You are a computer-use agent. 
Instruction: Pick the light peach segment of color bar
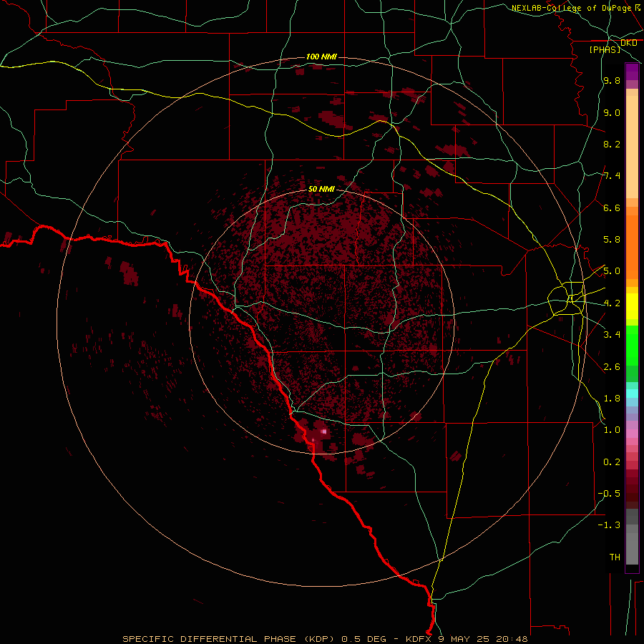tap(632, 147)
